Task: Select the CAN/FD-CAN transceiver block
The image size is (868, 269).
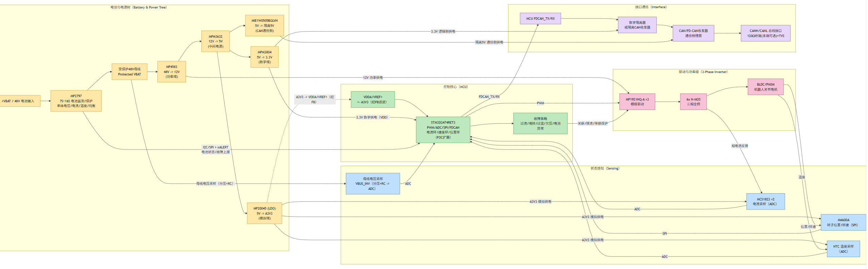Action: [693, 33]
